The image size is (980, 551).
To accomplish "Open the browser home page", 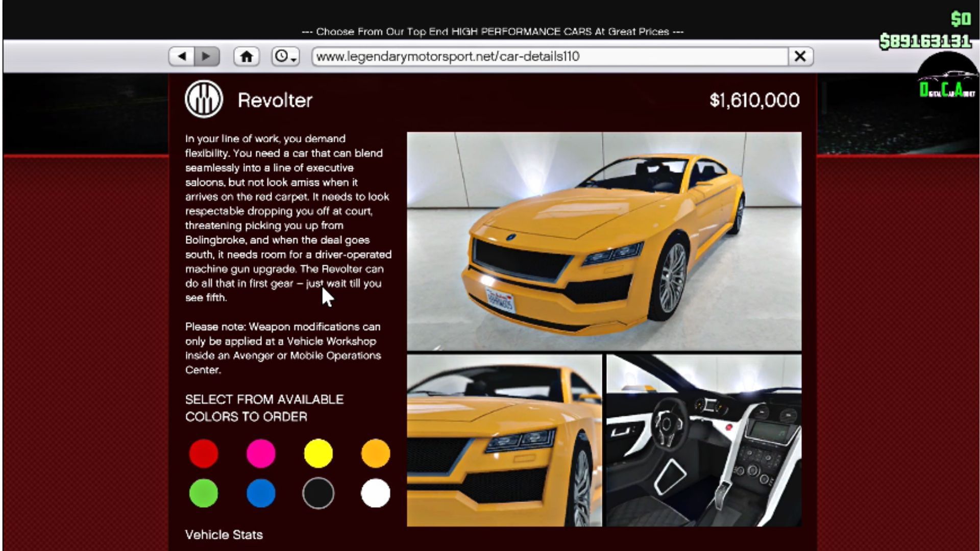I will pyautogui.click(x=247, y=56).
